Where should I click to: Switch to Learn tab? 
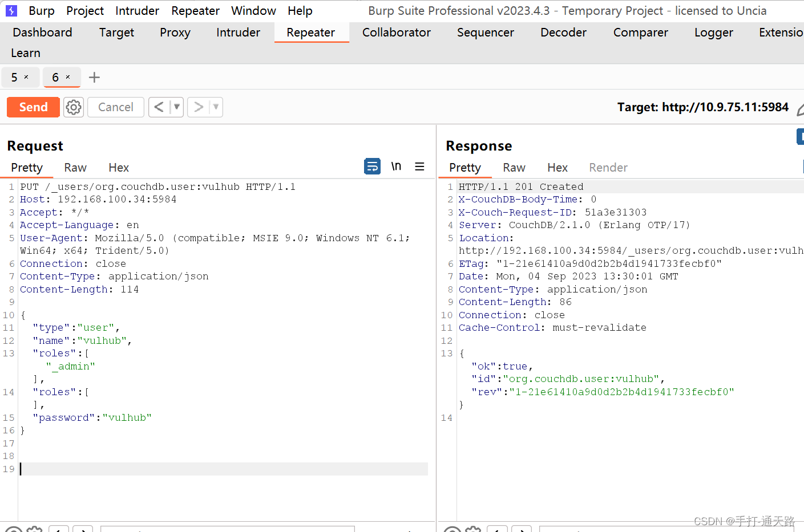26,53
